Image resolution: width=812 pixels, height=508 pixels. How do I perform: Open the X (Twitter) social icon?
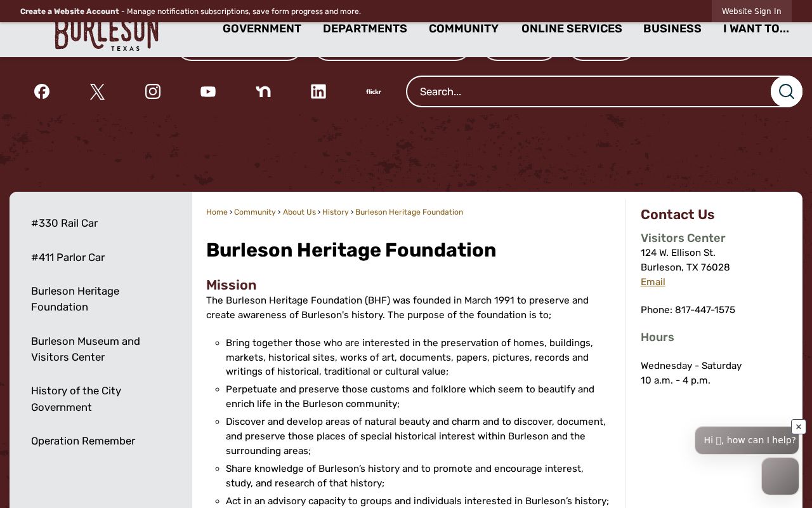pos(97,91)
